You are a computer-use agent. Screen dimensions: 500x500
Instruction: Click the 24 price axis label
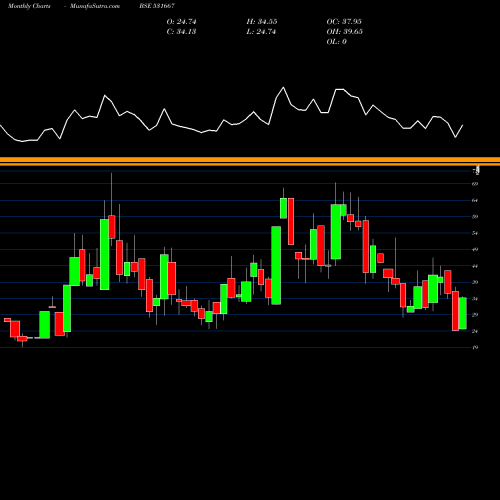pyautogui.click(x=475, y=331)
